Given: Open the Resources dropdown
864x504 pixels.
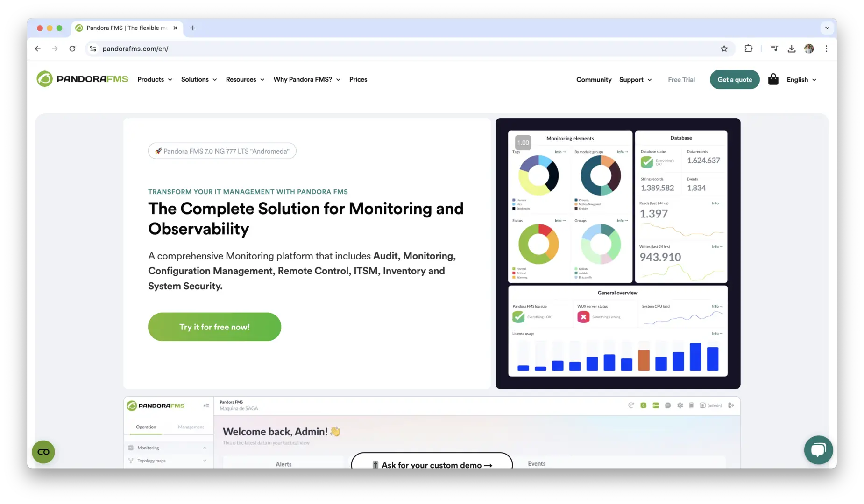Looking at the screenshot, I should pos(245,79).
